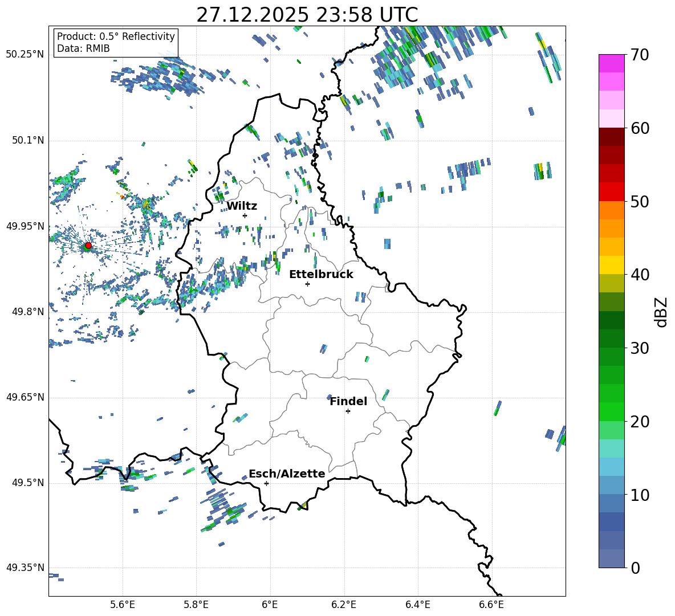Image resolution: width=675 pixels, height=616 pixels.
Task: Select the Esch/Alzette city label
Action: 287,474
